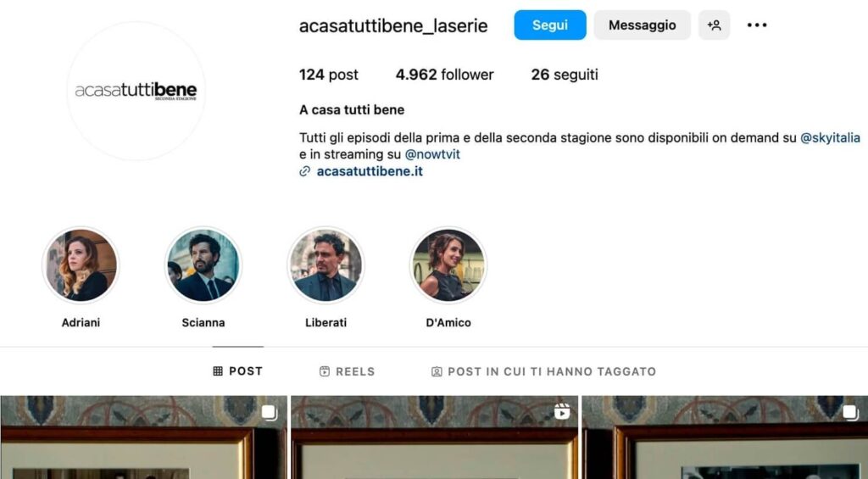
Task: Open the @skyitalia mention link
Action: [x=831, y=138]
